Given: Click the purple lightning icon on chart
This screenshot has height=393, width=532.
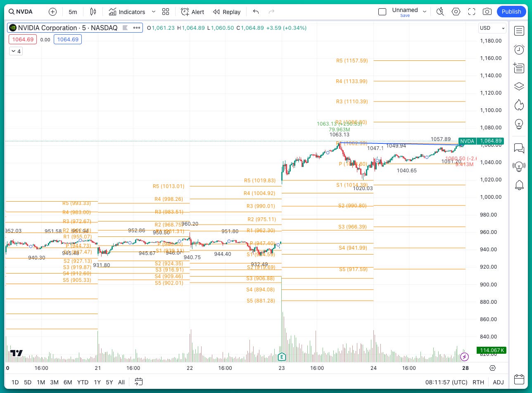Looking at the screenshot, I should coord(465,357).
